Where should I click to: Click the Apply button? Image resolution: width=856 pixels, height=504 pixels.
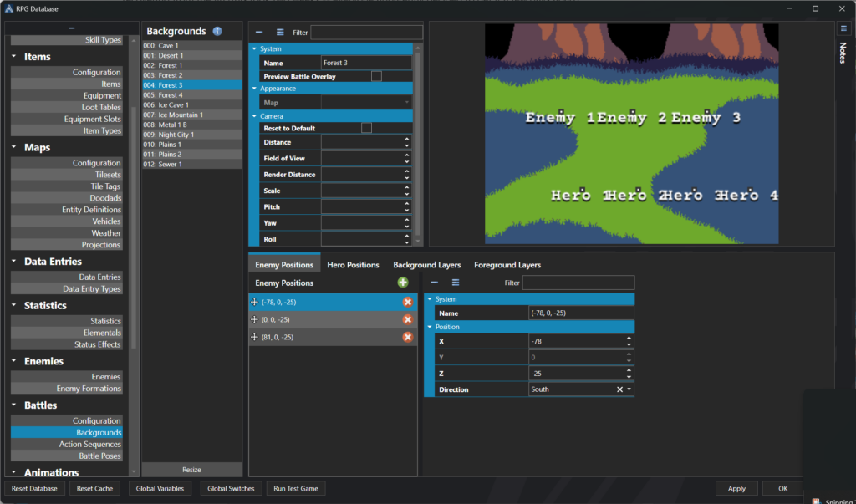pyautogui.click(x=736, y=488)
